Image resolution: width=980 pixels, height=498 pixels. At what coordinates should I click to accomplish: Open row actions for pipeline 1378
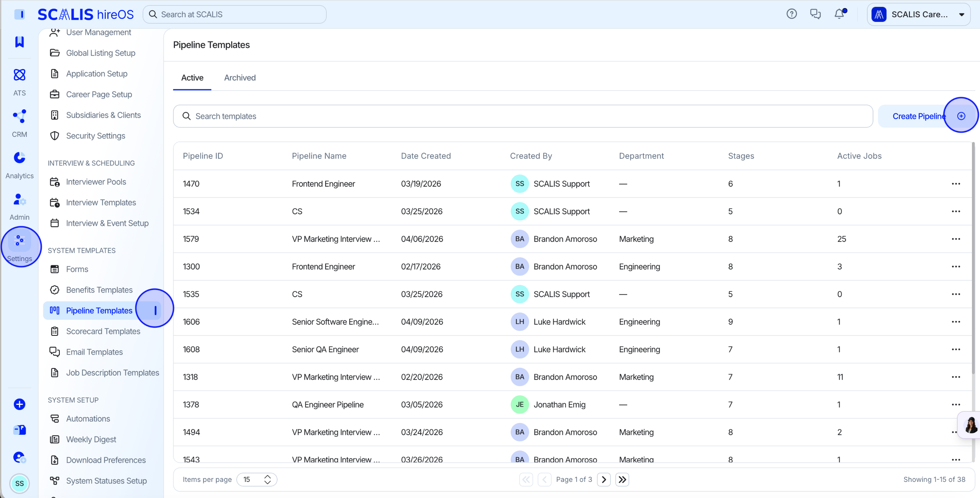tap(956, 404)
